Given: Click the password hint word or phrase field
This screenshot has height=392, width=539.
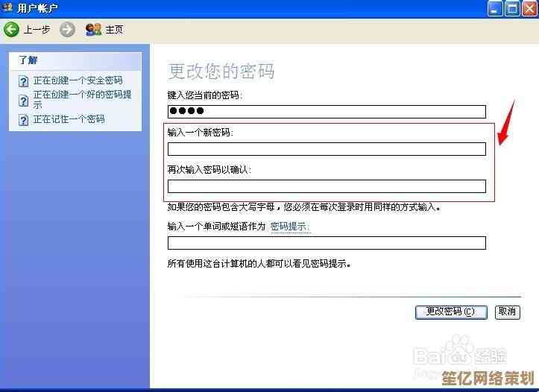Looking at the screenshot, I should click(327, 243).
